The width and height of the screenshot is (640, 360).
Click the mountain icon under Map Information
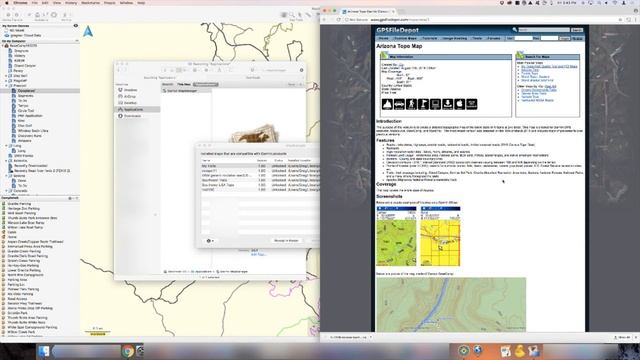pyautogui.click(x=387, y=104)
